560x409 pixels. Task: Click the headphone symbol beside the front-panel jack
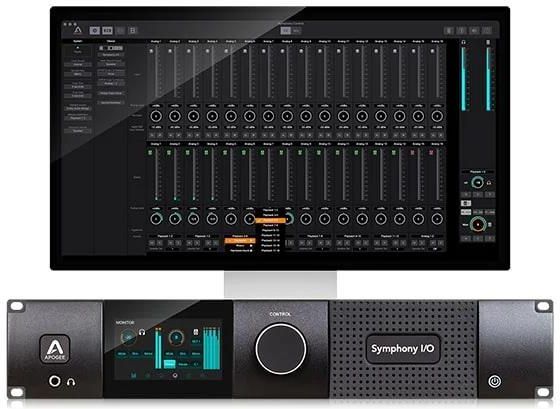[x=71, y=382]
